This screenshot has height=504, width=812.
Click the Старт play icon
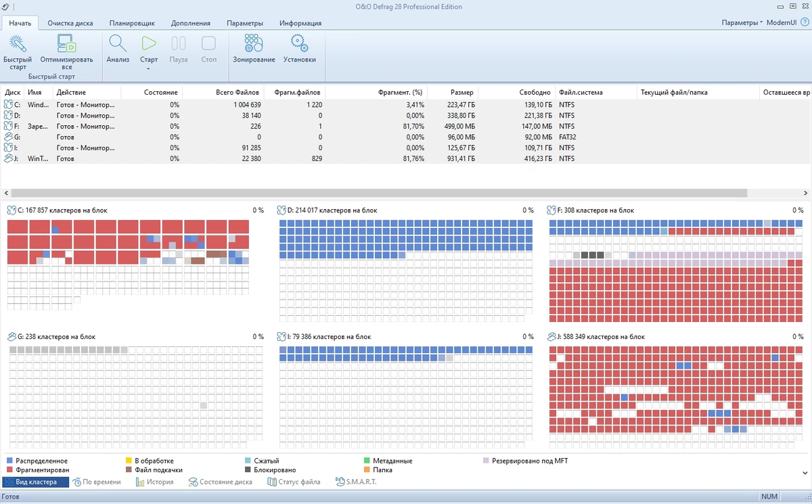point(149,43)
